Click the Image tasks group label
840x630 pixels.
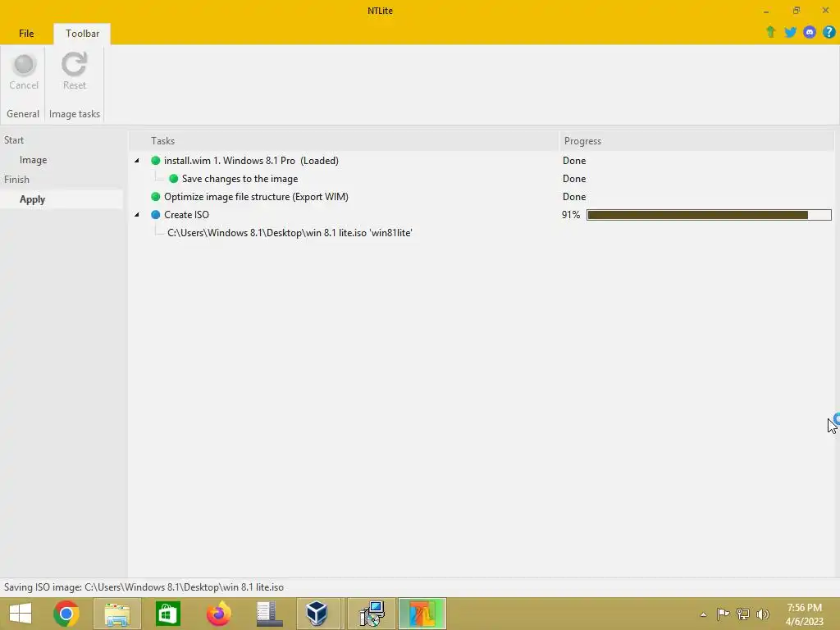click(x=75, y=113)
